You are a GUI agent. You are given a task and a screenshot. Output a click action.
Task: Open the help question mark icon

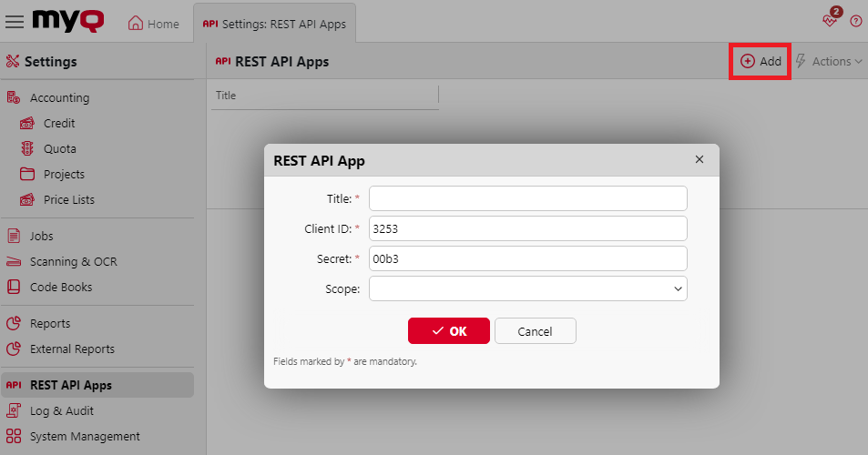coord(855,22)
